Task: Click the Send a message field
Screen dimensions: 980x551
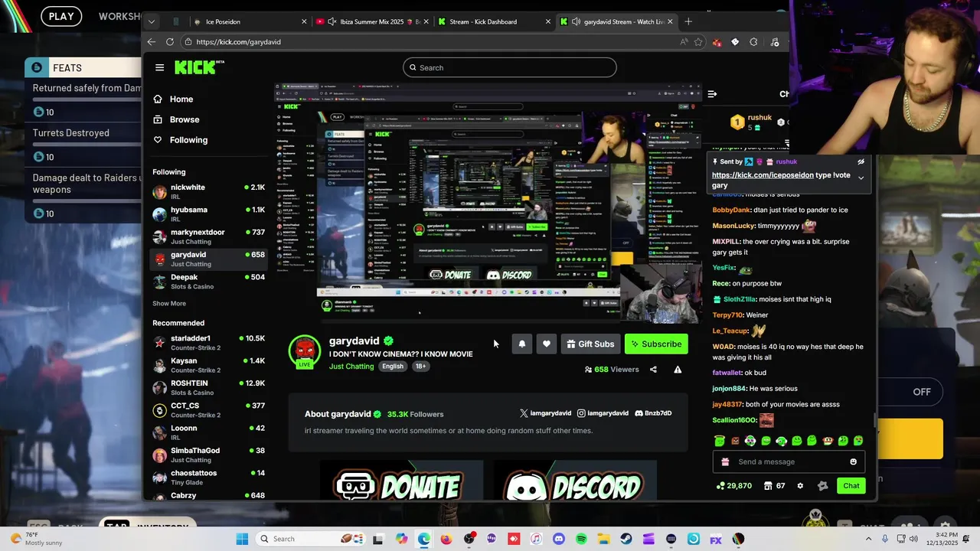Action: [789, 462]
